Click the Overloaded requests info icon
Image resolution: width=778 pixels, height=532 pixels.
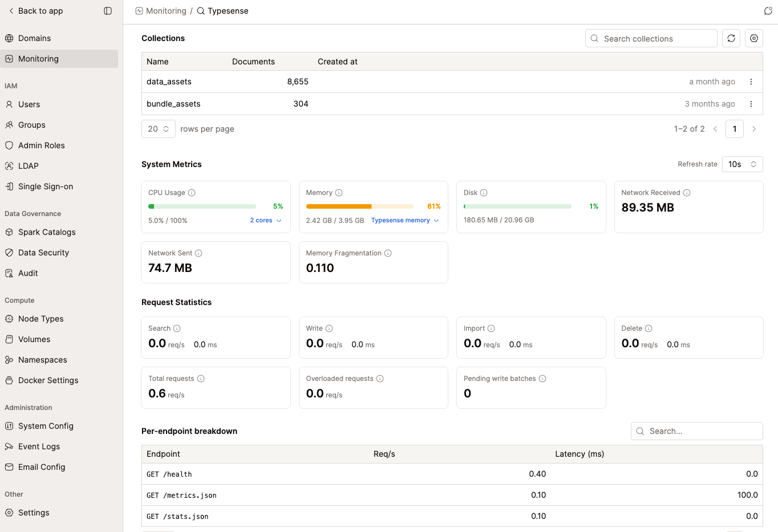click(380, 379)
